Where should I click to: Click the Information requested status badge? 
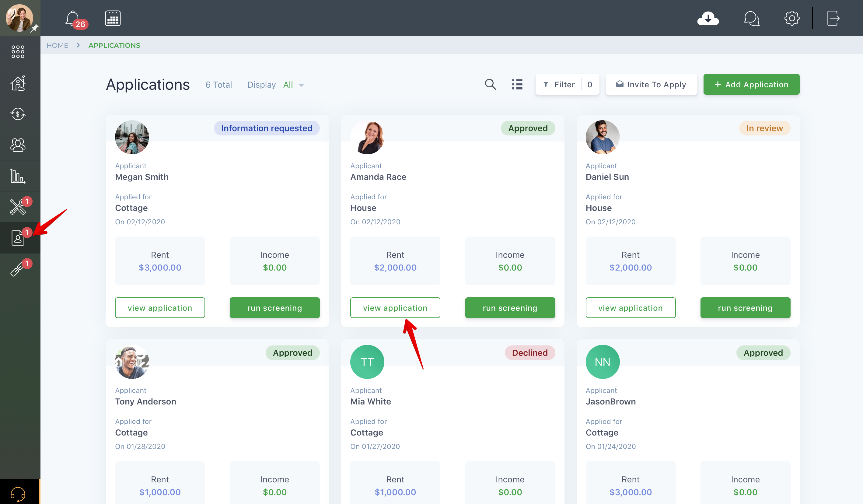pos(267,128)
